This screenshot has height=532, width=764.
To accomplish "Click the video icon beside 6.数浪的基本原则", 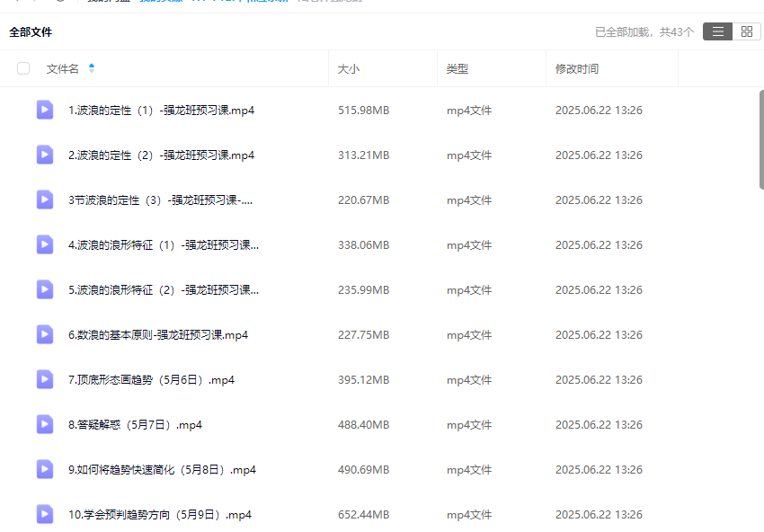I will 44,334.
